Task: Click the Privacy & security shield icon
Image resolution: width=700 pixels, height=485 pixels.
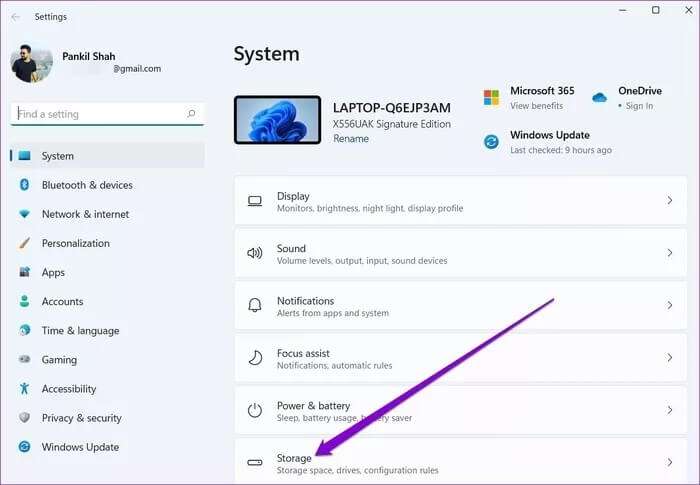Action: [25, 418]
